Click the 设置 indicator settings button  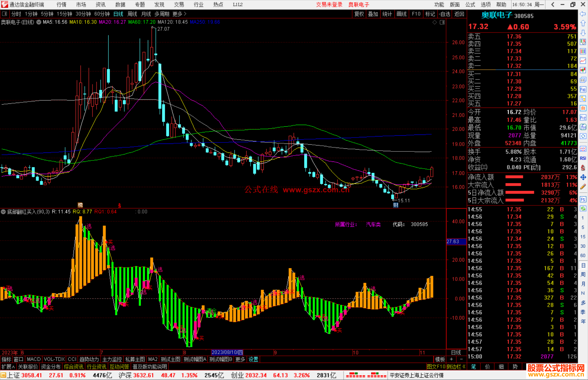point(253,359)
